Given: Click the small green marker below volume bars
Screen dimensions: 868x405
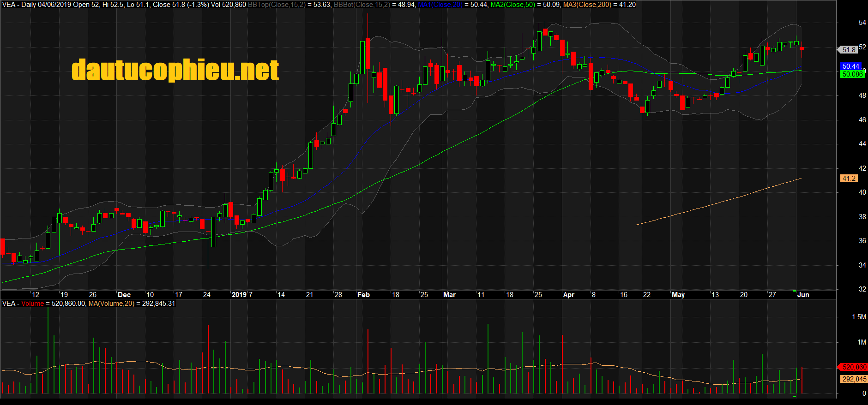Looking at the screenshot, I should (x=794, y=396).
